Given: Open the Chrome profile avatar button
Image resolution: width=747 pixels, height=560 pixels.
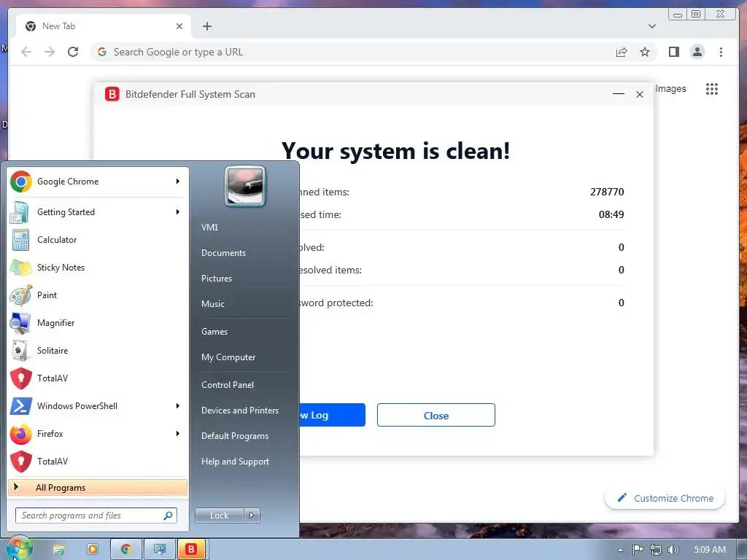Looking at the screenshot, I should pyautogui.click(x=697, y=52).
